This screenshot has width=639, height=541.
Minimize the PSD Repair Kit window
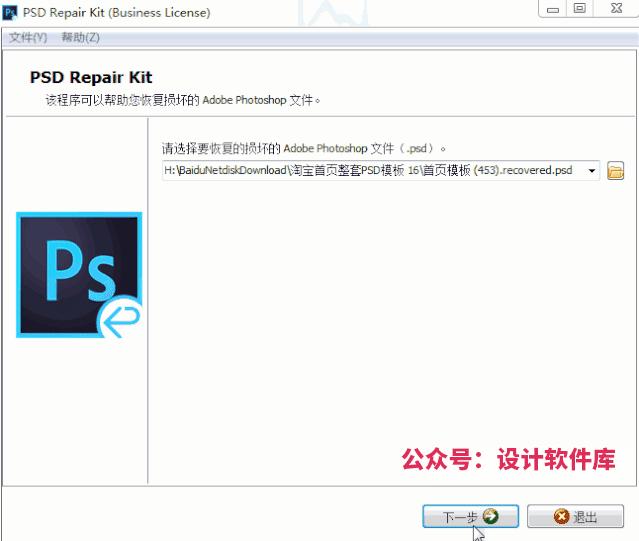pos(552,9)
